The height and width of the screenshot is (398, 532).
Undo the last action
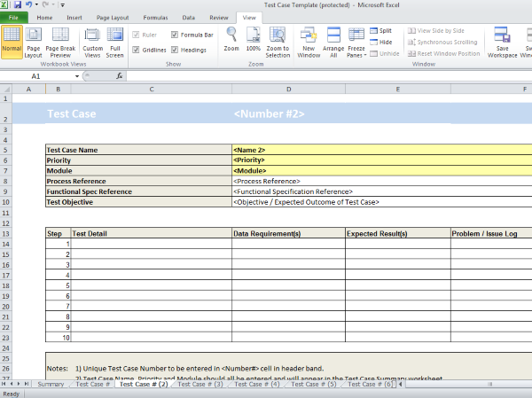coord(28,4)
